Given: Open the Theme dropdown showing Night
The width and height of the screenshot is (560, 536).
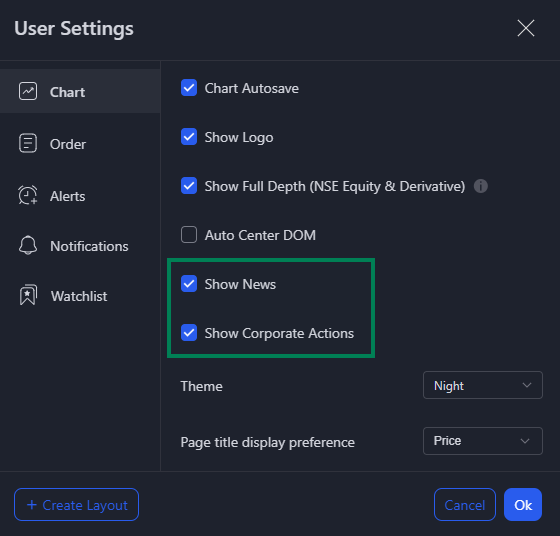Looking at the screenshot, I should pyautogui.click(x=482, y=385).
